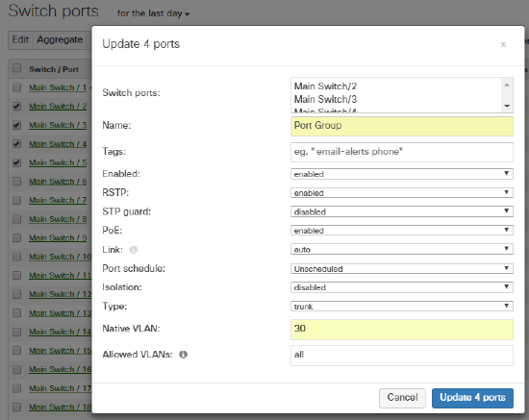529x420 pixels.
Task: Check the Main Switch / 16 checkbox
Action: pyautogui.click(x=16, y=369)
